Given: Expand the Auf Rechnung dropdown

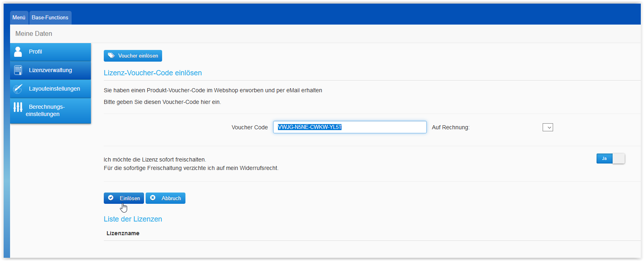Looking at the screenshot, I should click(547, 127).
